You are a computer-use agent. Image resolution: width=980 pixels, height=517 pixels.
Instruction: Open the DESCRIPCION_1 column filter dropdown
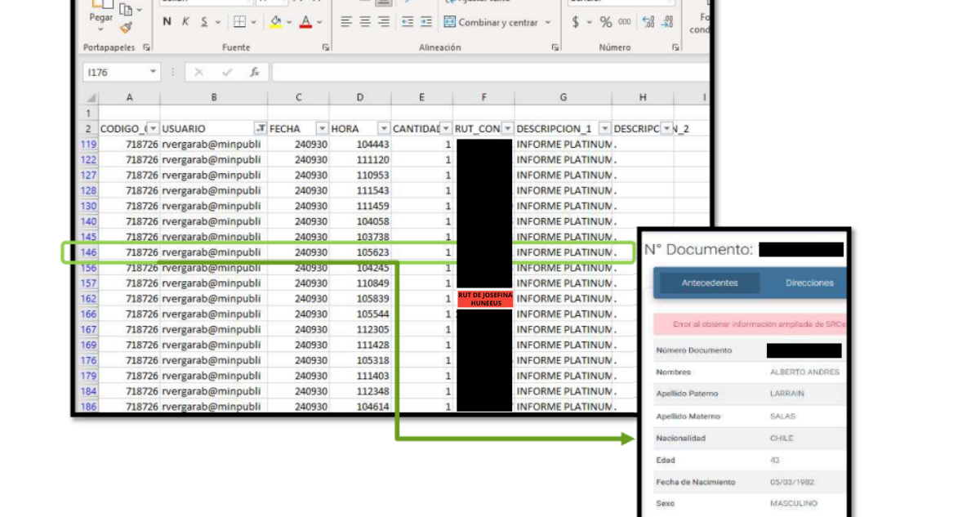pos(604,129)
